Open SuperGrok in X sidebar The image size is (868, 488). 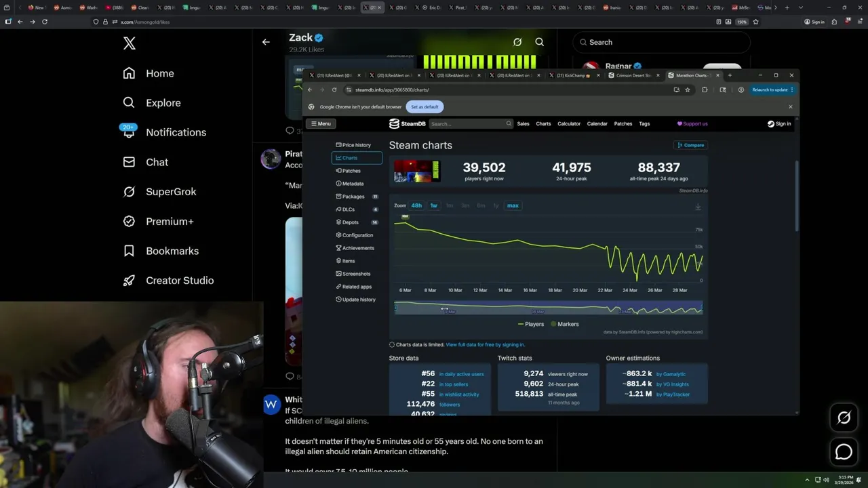coord(159,192)
